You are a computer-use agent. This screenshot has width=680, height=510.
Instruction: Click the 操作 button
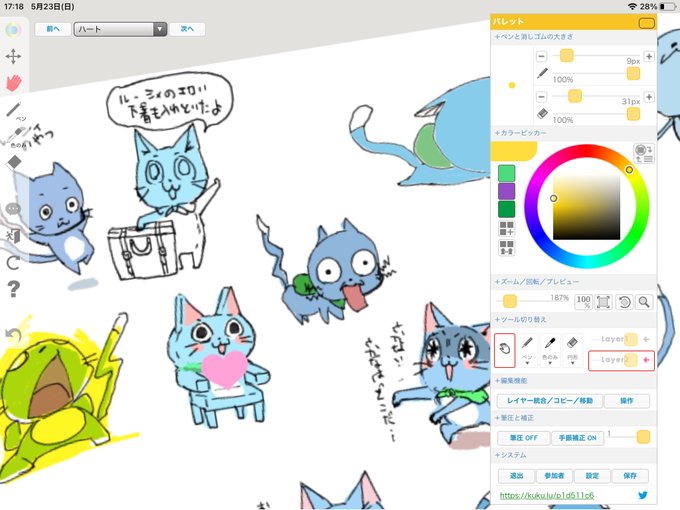pyautogui.click(x=627, y=401)
